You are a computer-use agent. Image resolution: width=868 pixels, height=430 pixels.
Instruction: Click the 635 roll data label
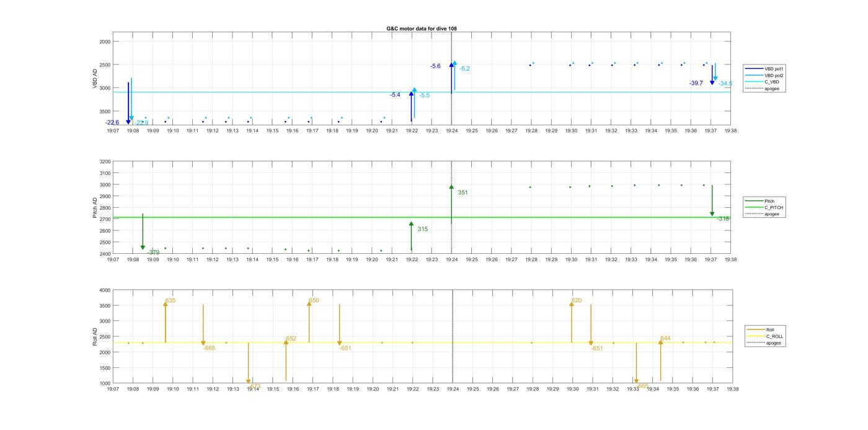coord(170,301)
